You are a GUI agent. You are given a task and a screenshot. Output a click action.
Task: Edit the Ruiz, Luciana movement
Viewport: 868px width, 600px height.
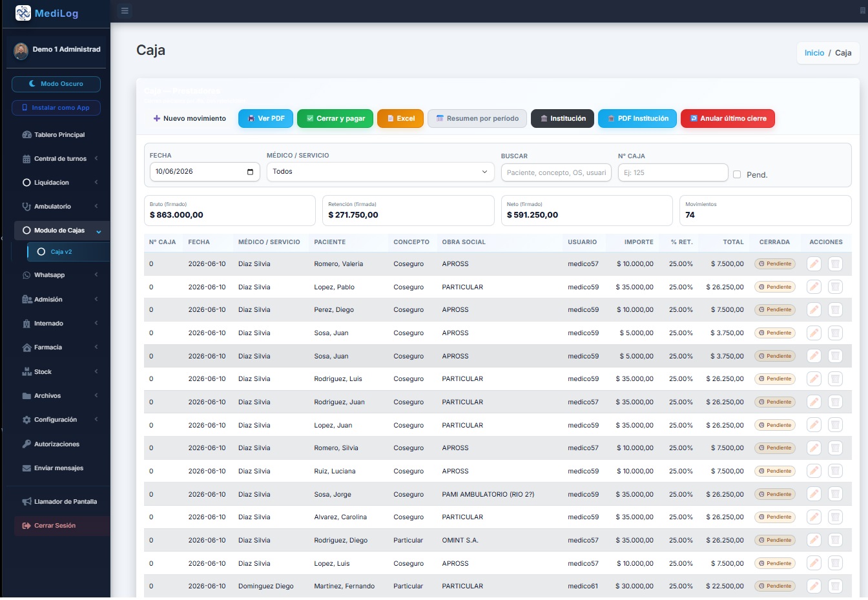(x=814, y=471)
